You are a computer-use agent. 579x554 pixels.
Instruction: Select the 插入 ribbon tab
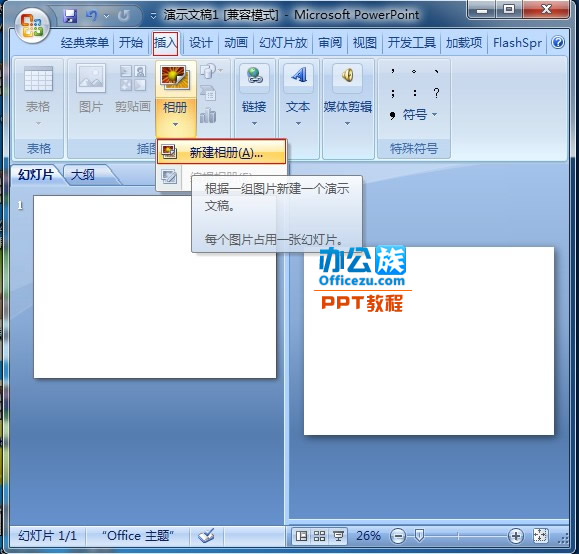click(165, 43)
